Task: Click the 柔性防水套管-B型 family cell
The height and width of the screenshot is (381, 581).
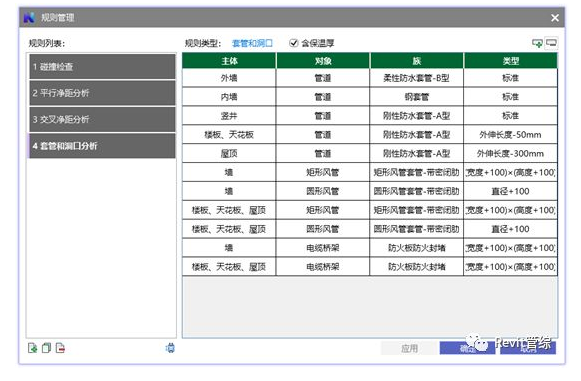Action: [416, 78]
